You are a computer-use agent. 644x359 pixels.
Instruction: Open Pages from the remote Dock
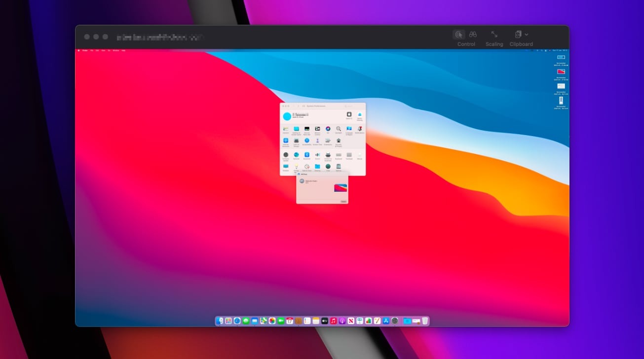pos(377,321)
